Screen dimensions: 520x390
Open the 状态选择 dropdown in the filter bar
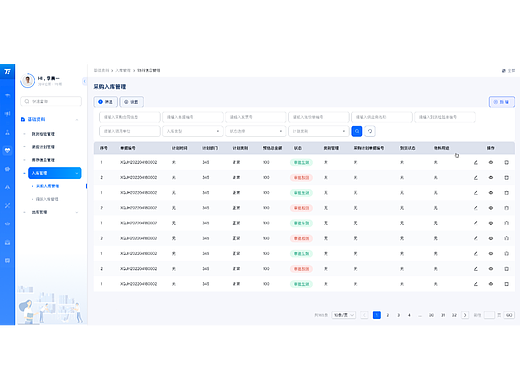pyautogui.click(x=255, y=131)
